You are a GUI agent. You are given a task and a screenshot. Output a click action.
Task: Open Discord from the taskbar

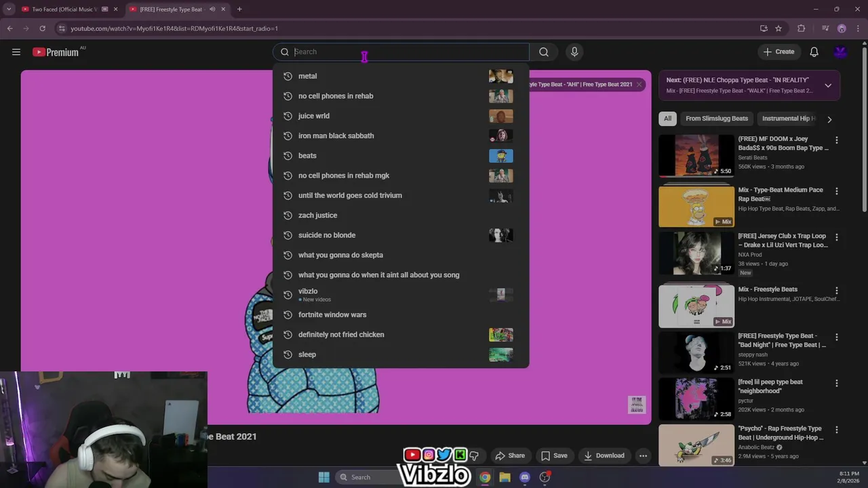pyautogui.click(x=525, y=477)
